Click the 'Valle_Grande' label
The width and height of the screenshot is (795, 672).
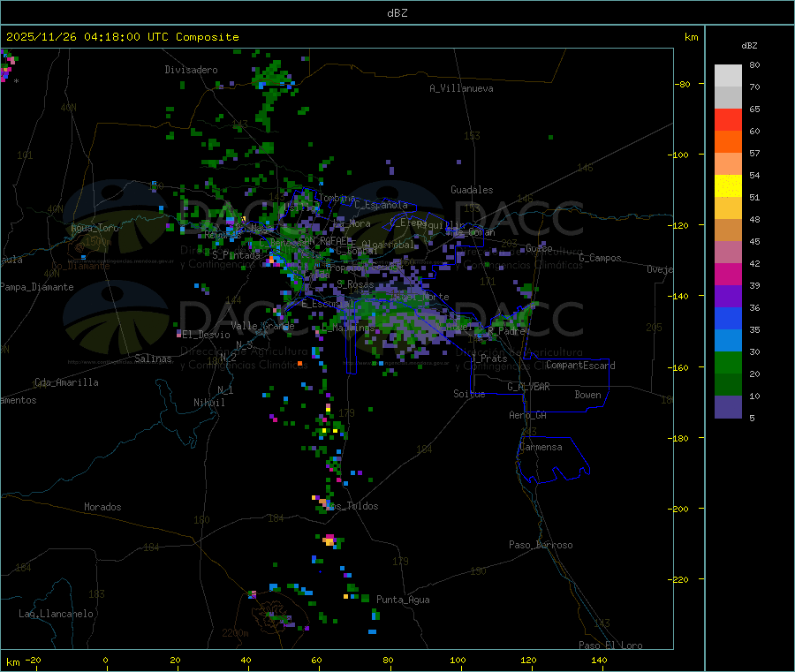[x=262, y=325]
